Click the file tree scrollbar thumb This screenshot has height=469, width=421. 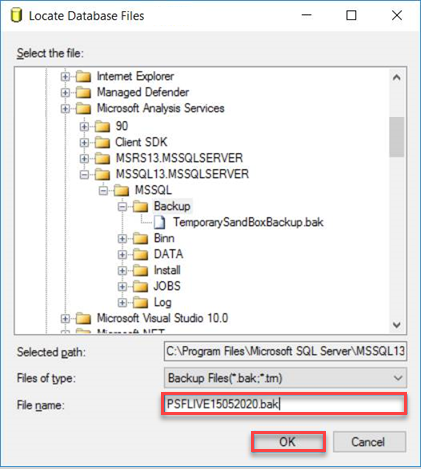click(x=397, y=137)
